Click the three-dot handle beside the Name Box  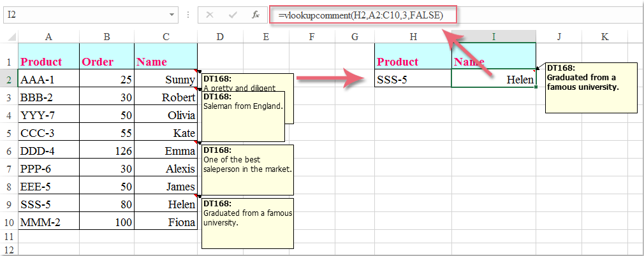pyautogui.click(x=188, y=15)
